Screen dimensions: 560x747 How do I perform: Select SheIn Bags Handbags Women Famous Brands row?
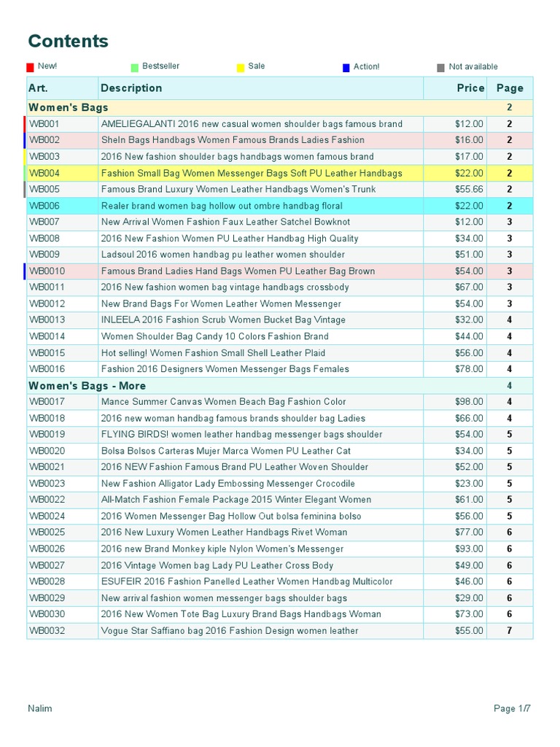click(x=279, y=140)
